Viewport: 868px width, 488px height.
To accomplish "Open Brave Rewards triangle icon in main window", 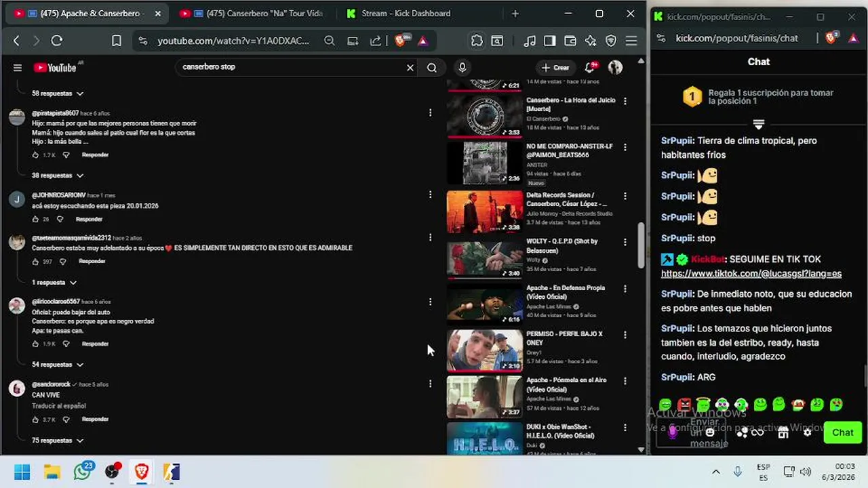I will point(423,41).
